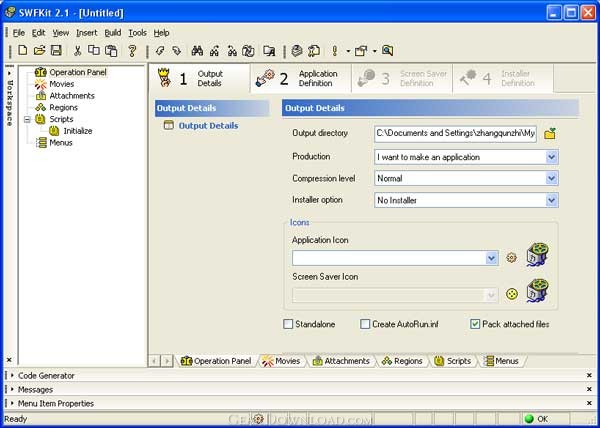This screenshot has height=428, width=600.
Task: Click the New file toolbar icon
Action: [23, 50]
